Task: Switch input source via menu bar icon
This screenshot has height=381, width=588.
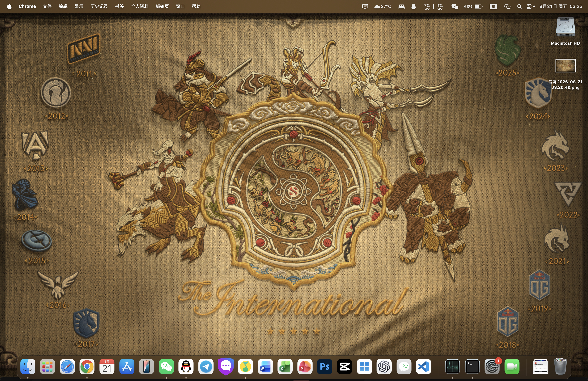Action: (x=493, y=6)
